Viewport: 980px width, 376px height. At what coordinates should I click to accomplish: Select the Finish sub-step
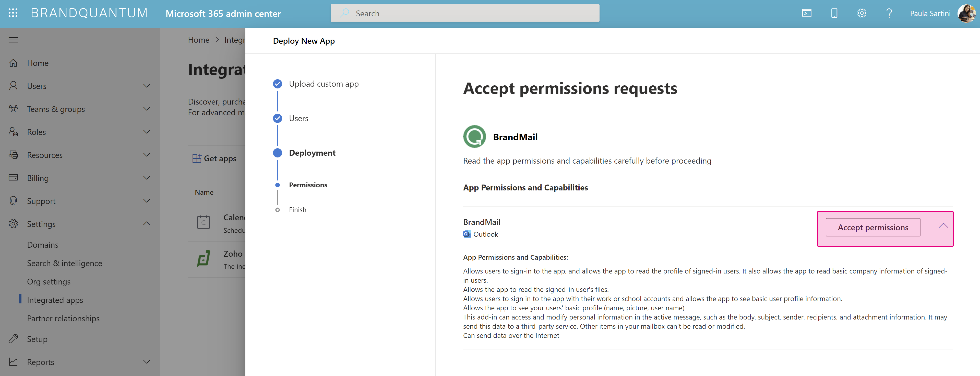click(297, 210)
